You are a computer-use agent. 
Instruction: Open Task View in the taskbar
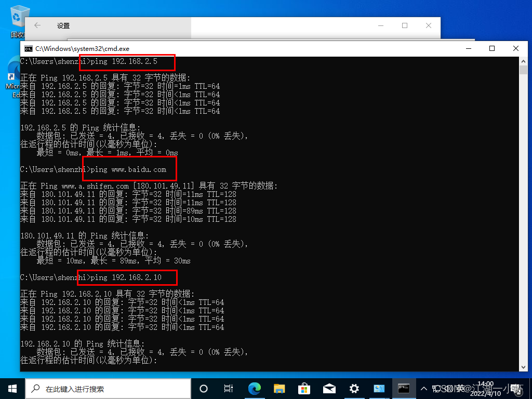(229, 389)
